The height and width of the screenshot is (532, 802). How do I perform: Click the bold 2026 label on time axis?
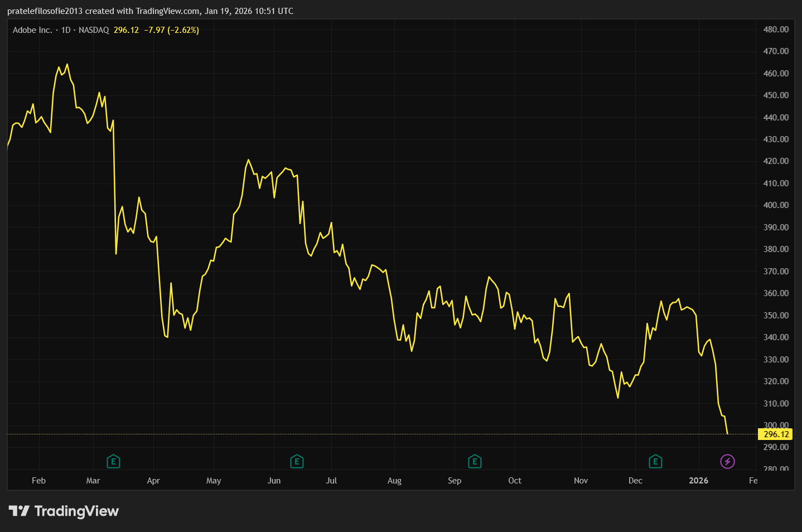(x=698, y=481)
